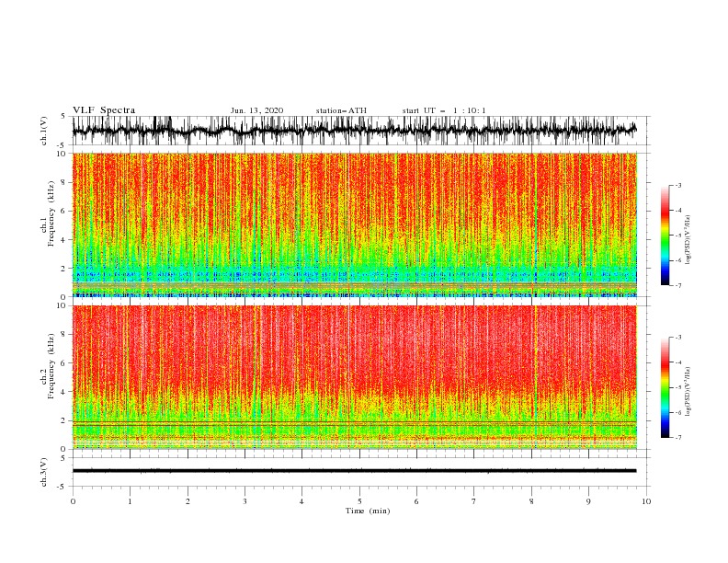The image size is (728, 563).
Task: Click the "VLF Spectra" plot title
Action: pyautogui.click(x=104, y=110)
